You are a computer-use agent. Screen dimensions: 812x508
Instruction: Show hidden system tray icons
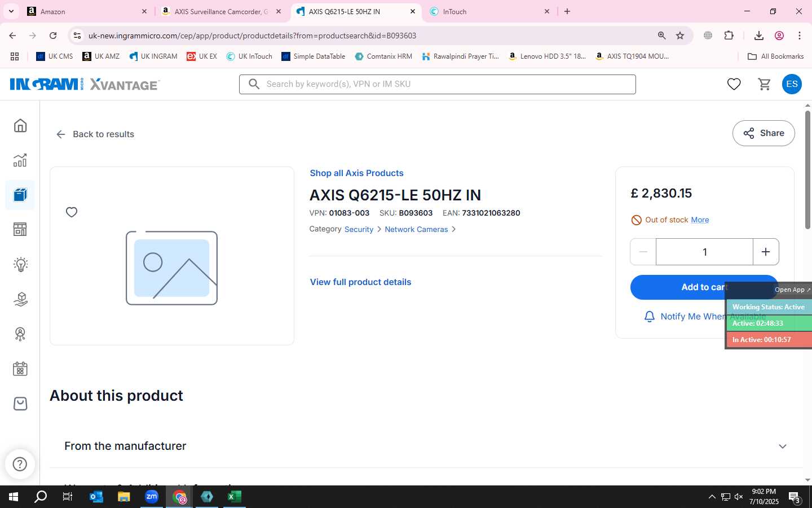click(712, 497)
